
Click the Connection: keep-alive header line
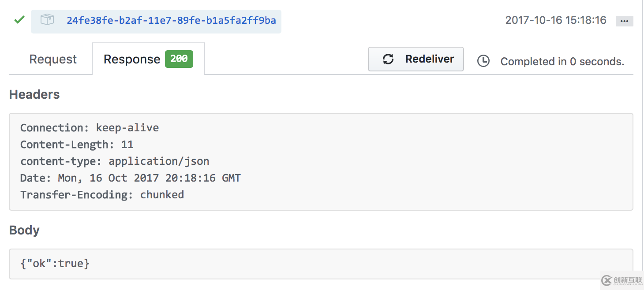click(90, 128)
